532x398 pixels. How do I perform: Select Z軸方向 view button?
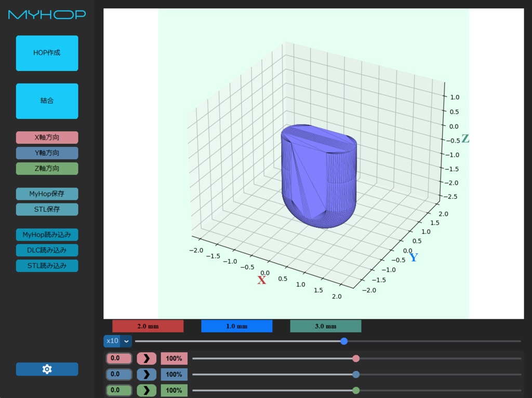point(47,169)
